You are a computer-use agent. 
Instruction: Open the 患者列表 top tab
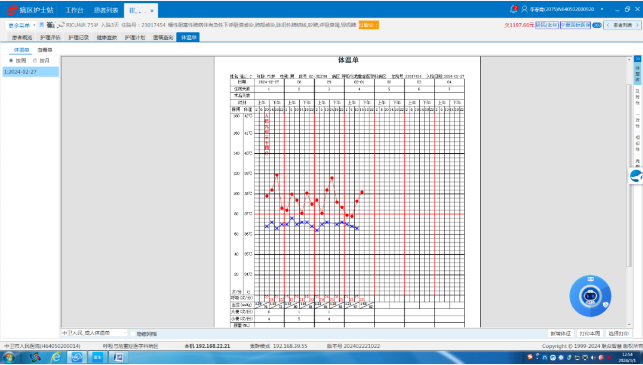click(106, 10)
